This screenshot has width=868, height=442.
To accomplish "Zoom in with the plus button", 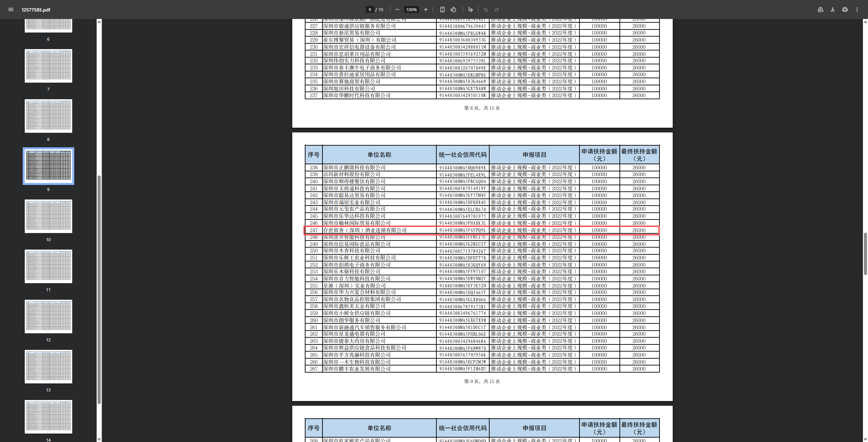I will pyautogui.click(x=426, y=9).
